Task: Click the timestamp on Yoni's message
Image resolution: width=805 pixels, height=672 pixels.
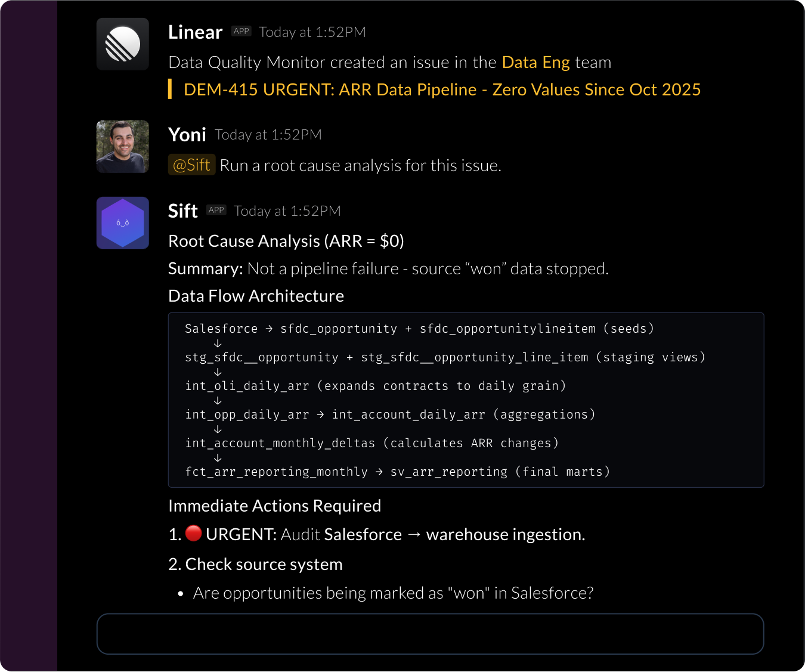Action: click(268, 135)
